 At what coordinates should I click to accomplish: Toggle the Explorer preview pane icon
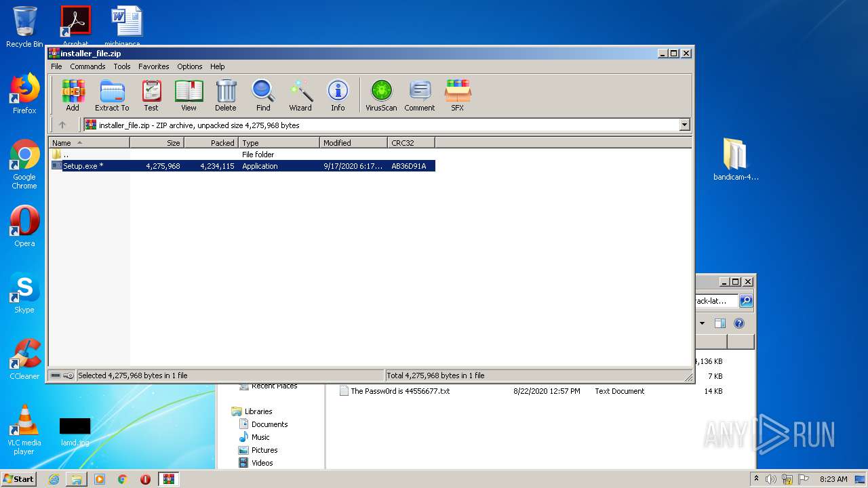click(720, 323)
